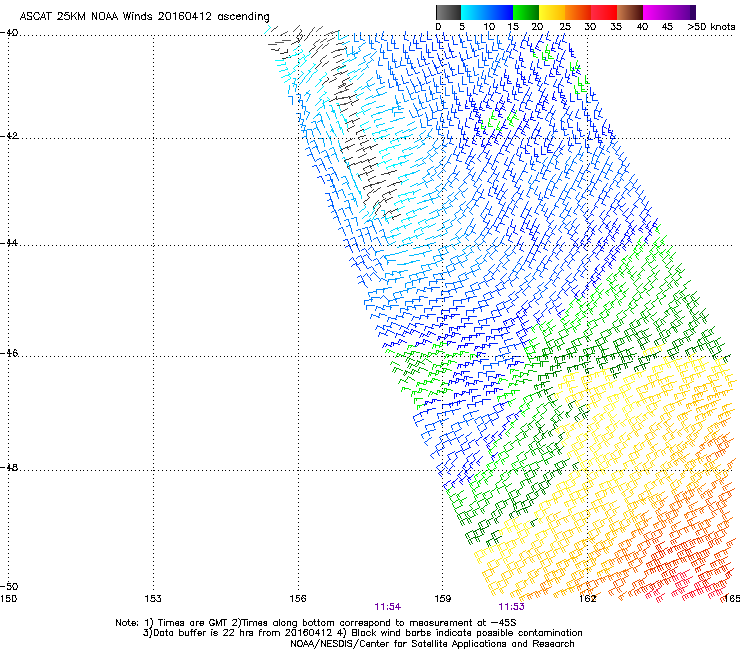Click the longitude label '156'

298,599
